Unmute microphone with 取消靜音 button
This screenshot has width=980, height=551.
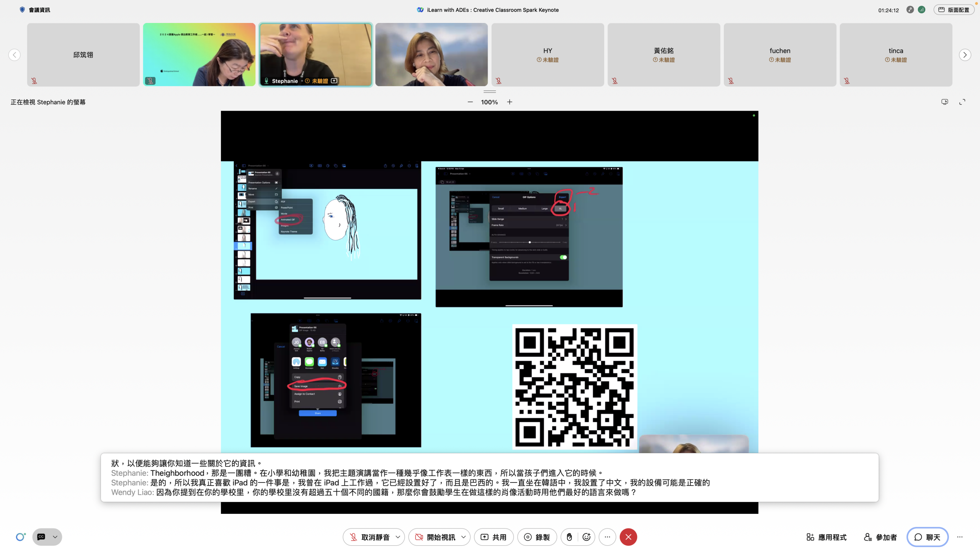point(369,537)
